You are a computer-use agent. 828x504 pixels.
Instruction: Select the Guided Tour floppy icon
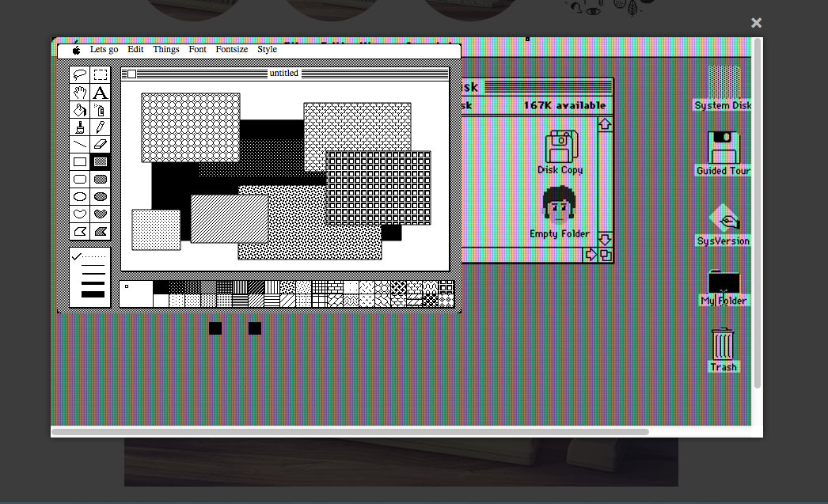coord(724,153)
